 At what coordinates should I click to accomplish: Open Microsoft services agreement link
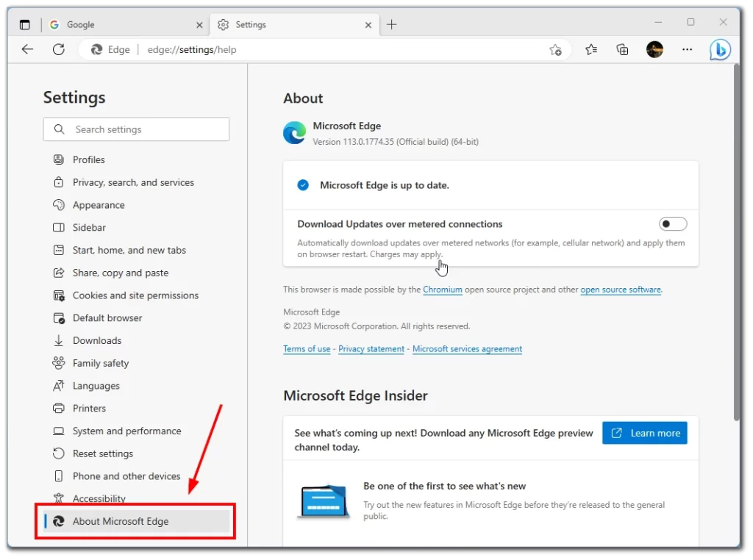[x=467, y=349]
